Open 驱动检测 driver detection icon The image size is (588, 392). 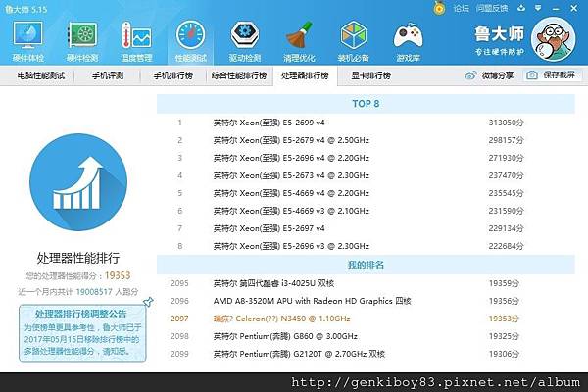[244, 41]
